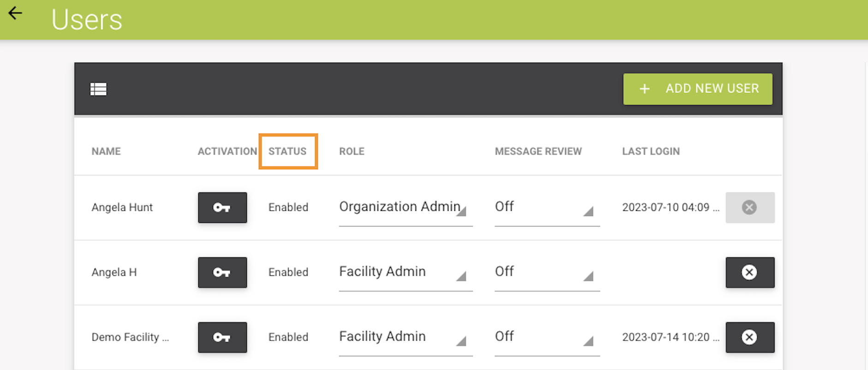Click Angela H's Enabled status

pos(288,272)
